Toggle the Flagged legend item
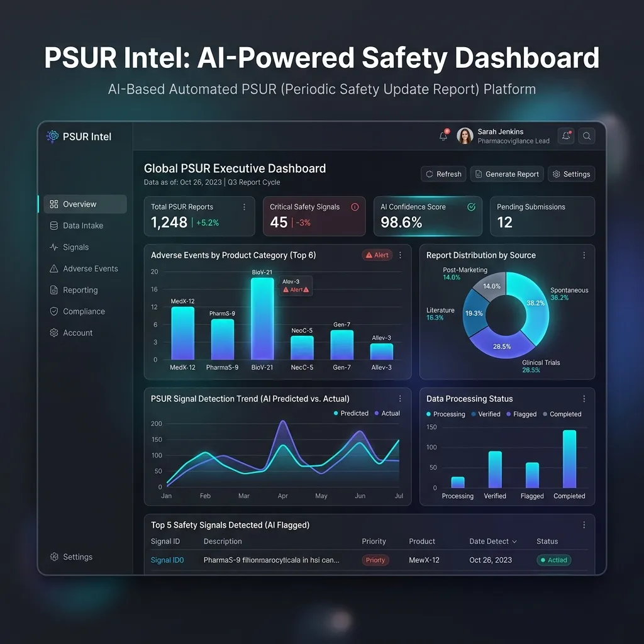This screenshot has width=644, height=644. [x=521, y=414]
